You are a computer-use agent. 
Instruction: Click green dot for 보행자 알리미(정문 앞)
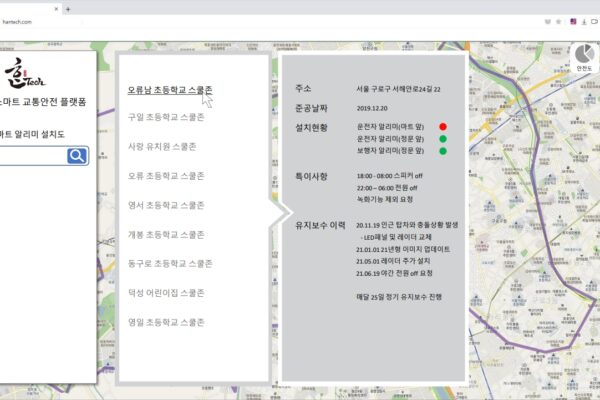coord(442,152)
